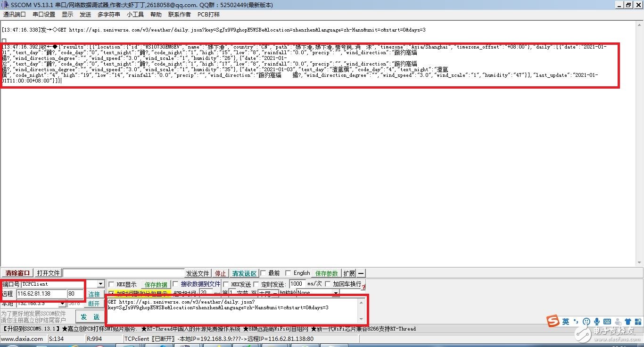This screenshot has height=347, width=644.
Task: Click the 连接 button
Action: (x=94, y=294)
